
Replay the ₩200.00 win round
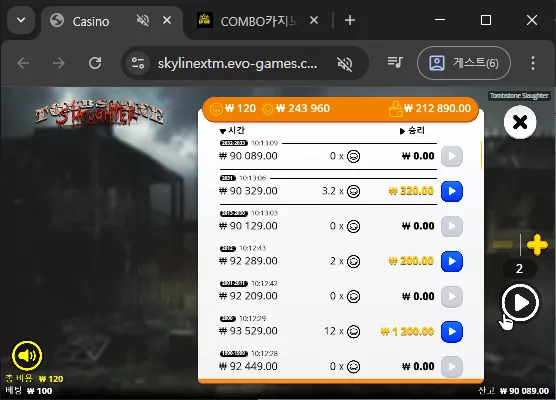click(x=452, y=261)
